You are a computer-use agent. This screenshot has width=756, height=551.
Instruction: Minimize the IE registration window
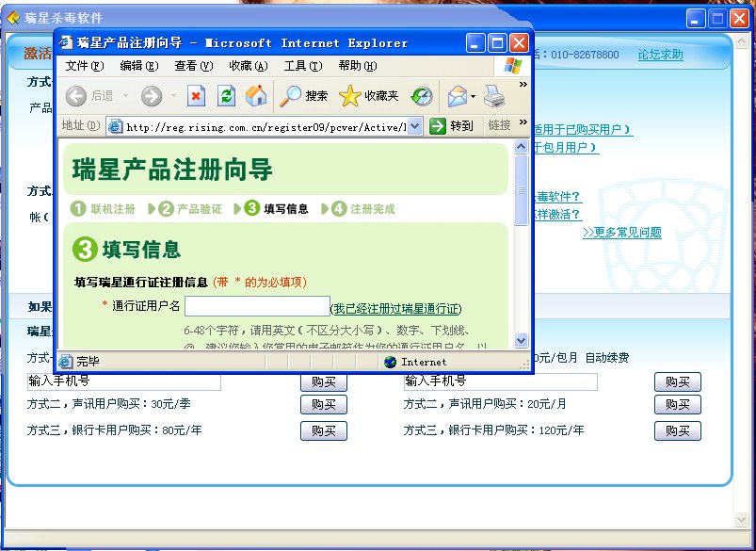point(475,43)
